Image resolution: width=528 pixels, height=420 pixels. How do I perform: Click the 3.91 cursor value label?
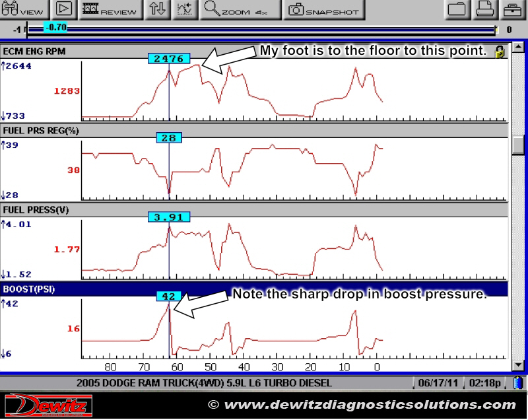coord(169,217)
